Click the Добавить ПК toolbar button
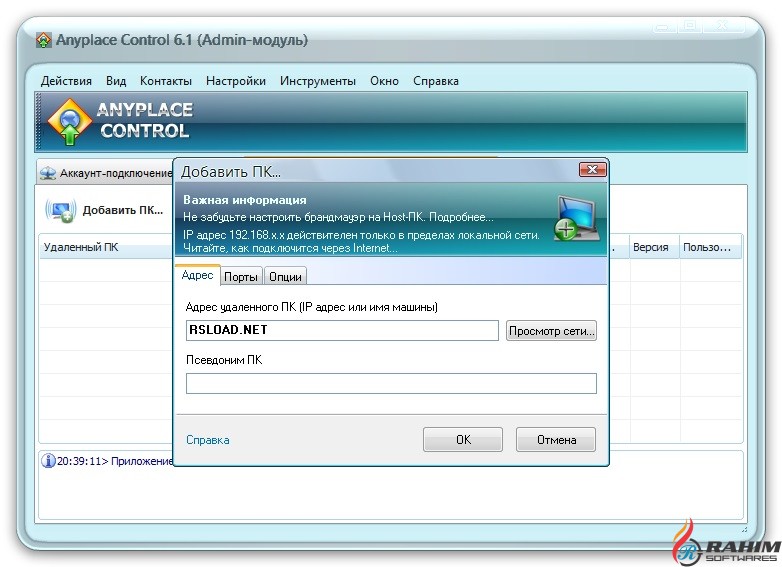 click(x=105, y=210)
